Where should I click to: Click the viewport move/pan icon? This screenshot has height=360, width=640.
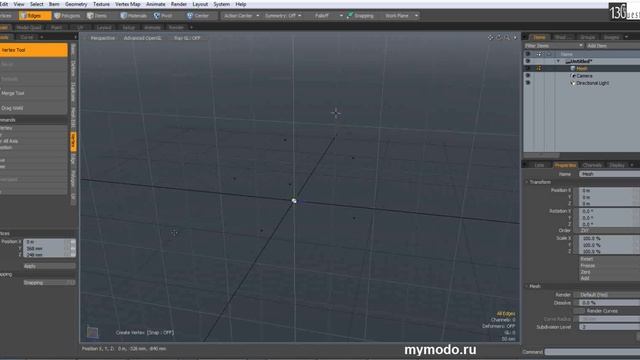coord(491,38)
